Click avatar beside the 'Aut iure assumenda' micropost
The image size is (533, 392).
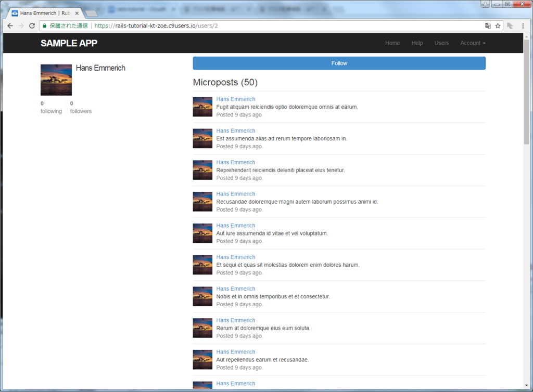[202, 233]
